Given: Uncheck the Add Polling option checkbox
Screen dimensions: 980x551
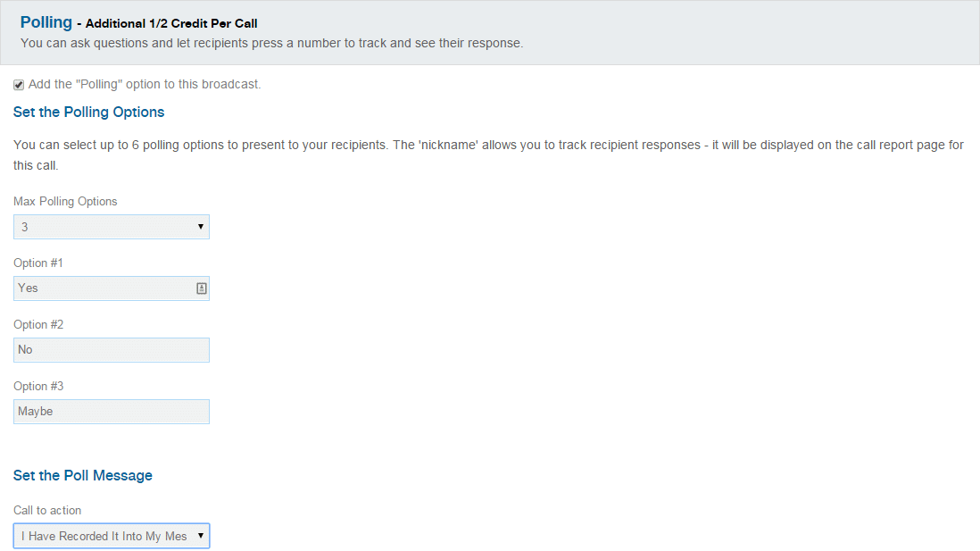Looking at the screenshot, I should pos(19,85).
